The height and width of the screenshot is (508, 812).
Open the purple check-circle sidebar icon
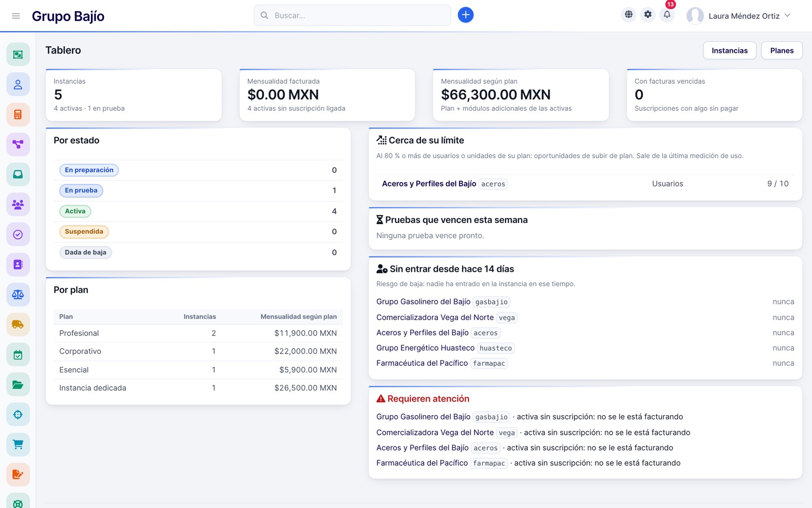(18, 234)
